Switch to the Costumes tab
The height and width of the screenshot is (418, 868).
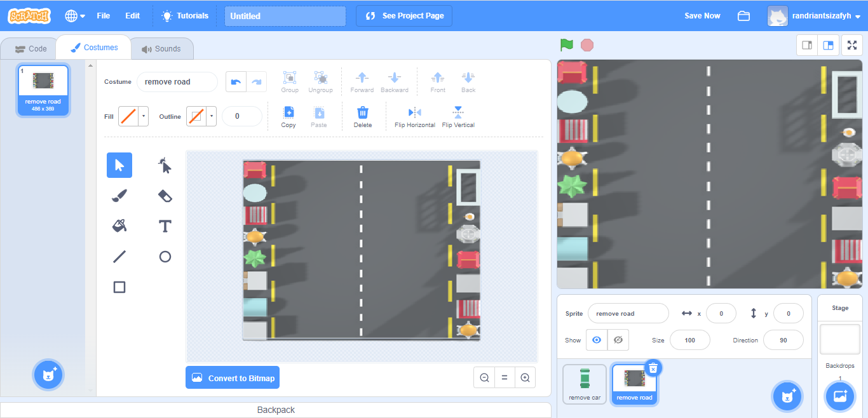94,48
